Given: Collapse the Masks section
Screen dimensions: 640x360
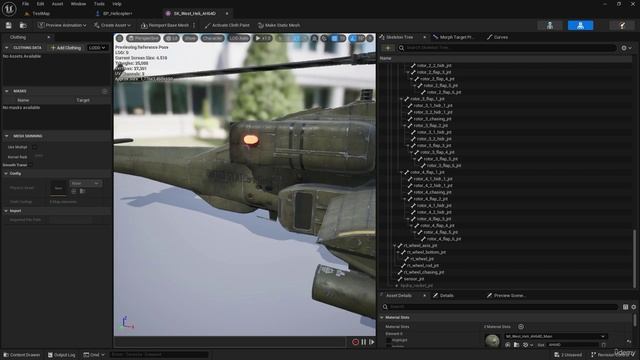Looking at the screenshot, I should tap(7, 91).
